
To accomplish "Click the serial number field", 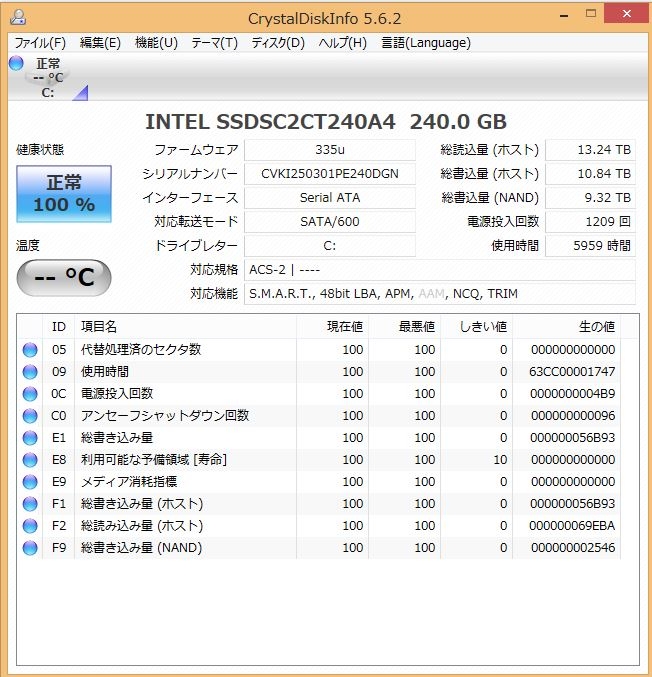I will tap(329, 173).
